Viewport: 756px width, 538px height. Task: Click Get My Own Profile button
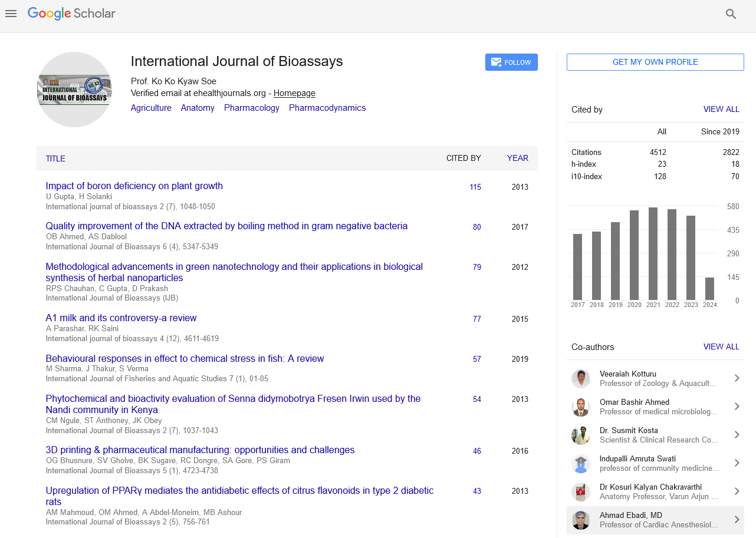pos(655,62)
